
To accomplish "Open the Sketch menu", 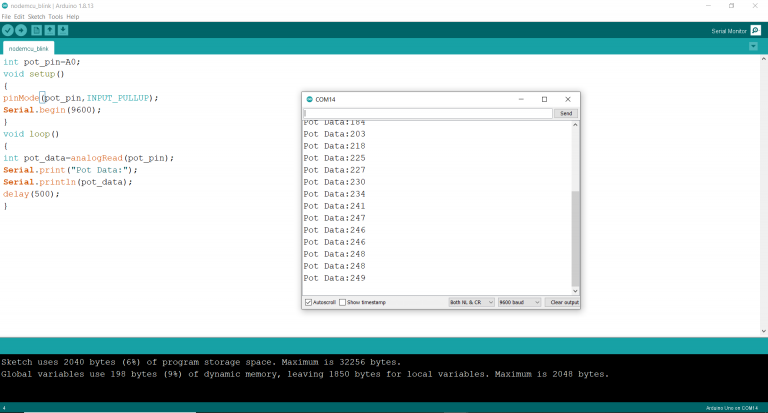I will 36,16.
